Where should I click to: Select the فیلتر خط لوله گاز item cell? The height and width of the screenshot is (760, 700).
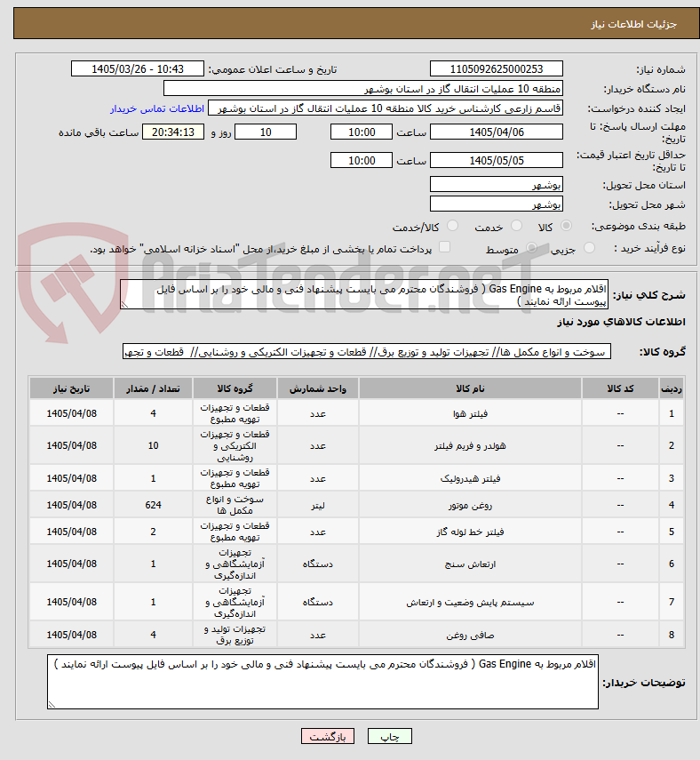(470, 532)
